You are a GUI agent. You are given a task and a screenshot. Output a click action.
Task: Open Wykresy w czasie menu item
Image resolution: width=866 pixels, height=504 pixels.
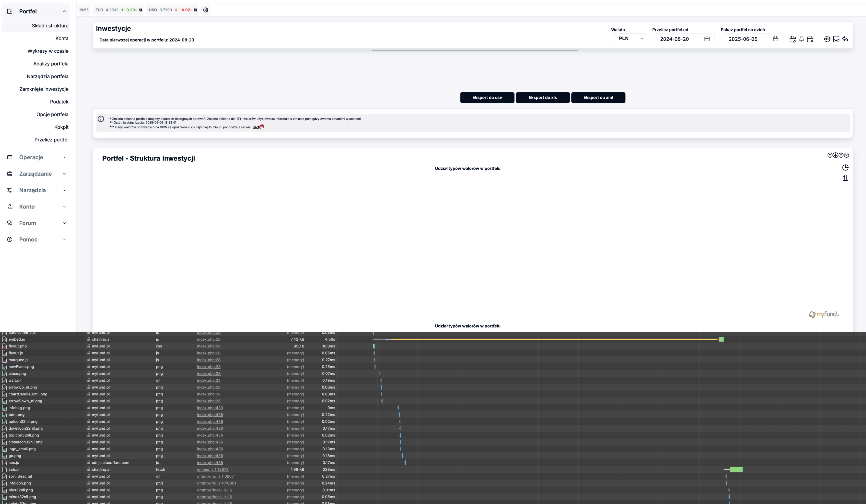coord(48,51)
